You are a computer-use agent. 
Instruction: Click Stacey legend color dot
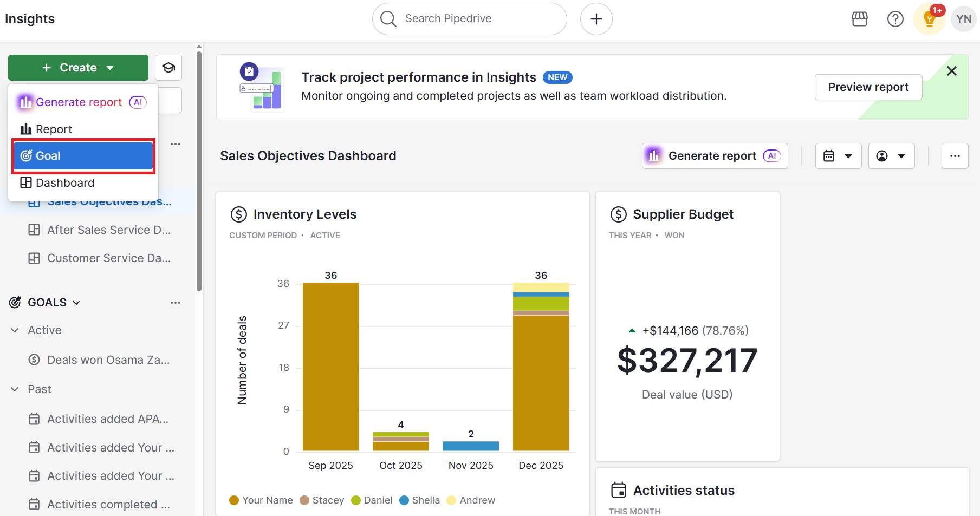tap(304, 500)
